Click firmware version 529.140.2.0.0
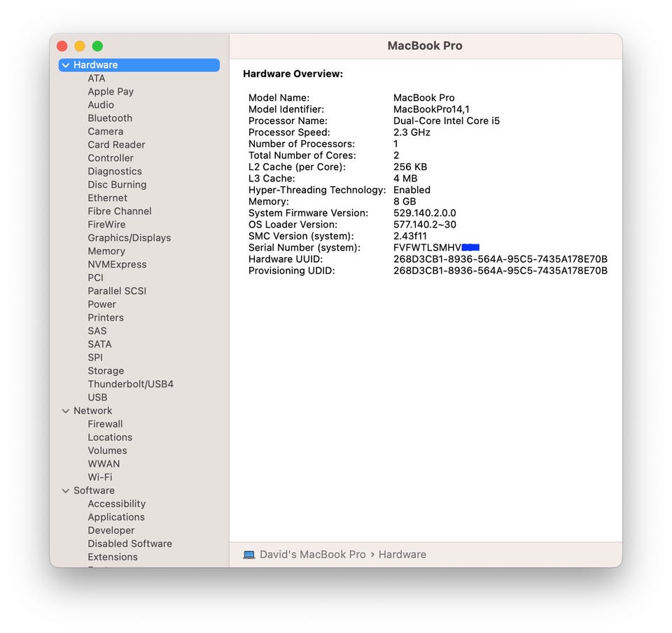This screenshot has height=633, width=672. [424, 213]
